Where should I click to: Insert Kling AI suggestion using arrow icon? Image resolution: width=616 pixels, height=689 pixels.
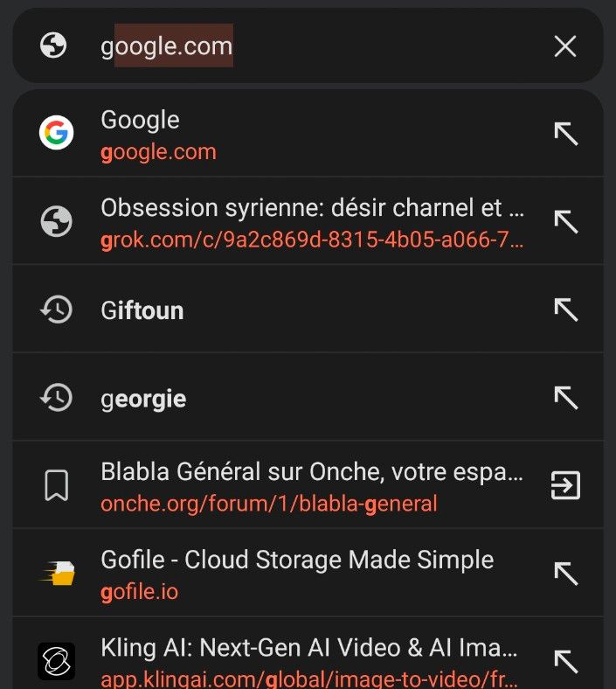[x=566, y=661]
